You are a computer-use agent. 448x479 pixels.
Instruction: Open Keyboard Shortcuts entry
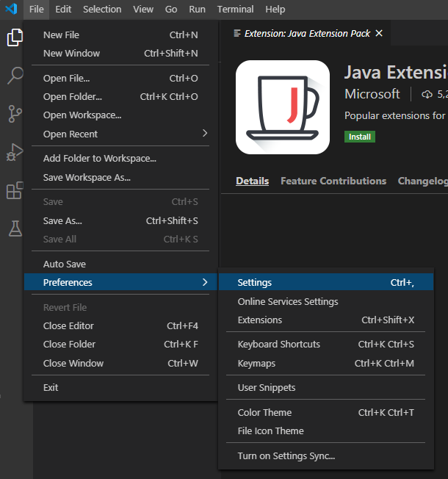point(326,344)
